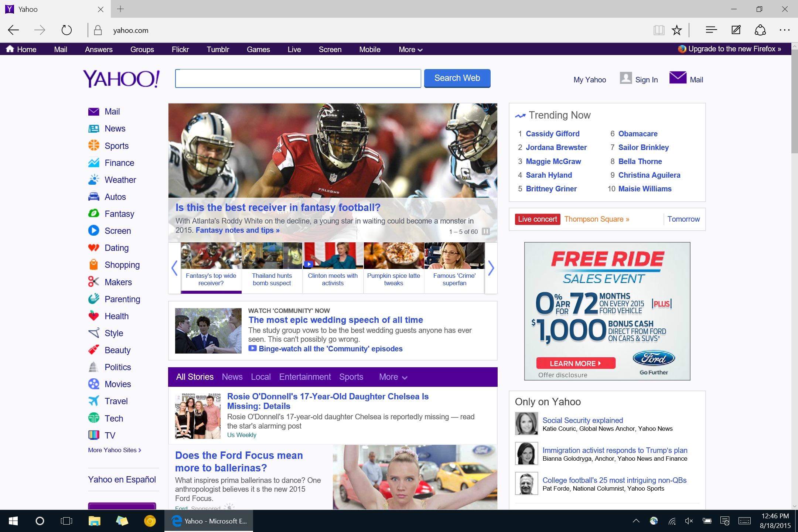Show hidden system tray icons
The image size is (798, 532).
(636, 521)
